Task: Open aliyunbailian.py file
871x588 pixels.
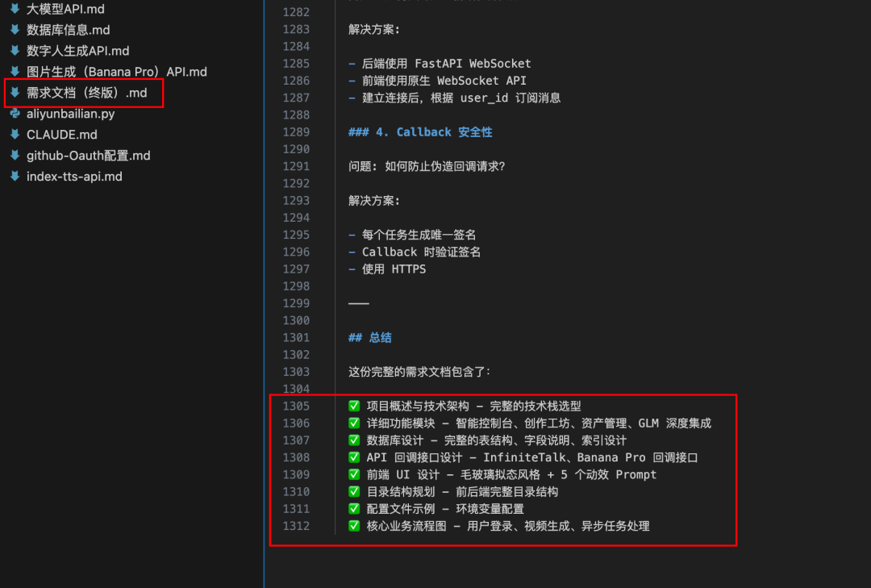Action: point(70,114)
